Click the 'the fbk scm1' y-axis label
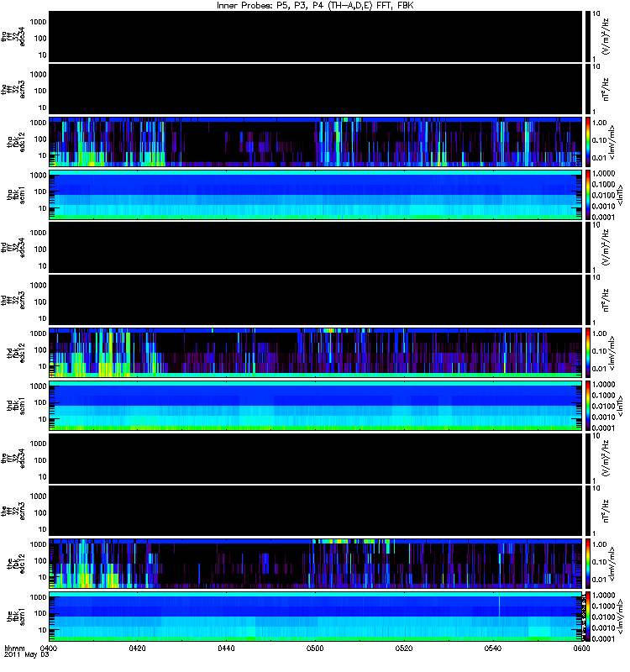630x672 pixels. [x=16, y=617]
